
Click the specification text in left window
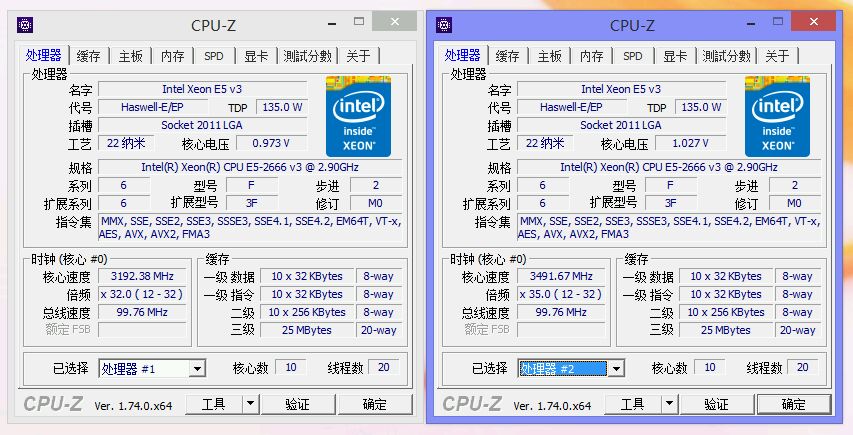[x=250, y=167]
